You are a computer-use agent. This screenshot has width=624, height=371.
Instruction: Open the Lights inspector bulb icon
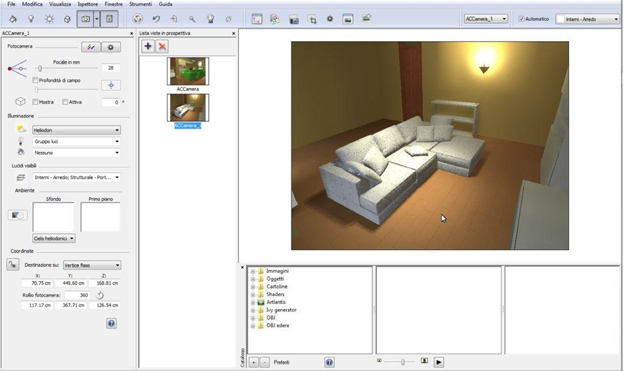31,19
